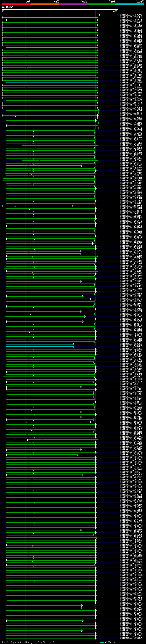Select label UniRef100_A8UG68

point(131,273)
